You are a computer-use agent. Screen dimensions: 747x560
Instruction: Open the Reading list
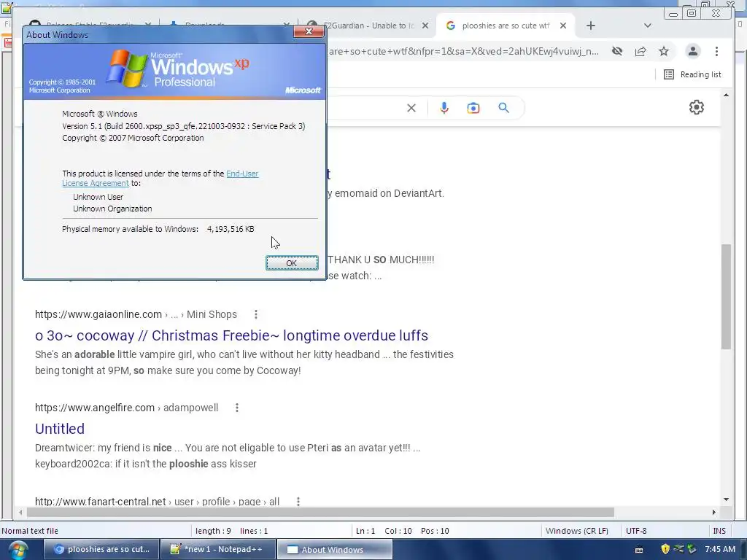pos(692,74)
